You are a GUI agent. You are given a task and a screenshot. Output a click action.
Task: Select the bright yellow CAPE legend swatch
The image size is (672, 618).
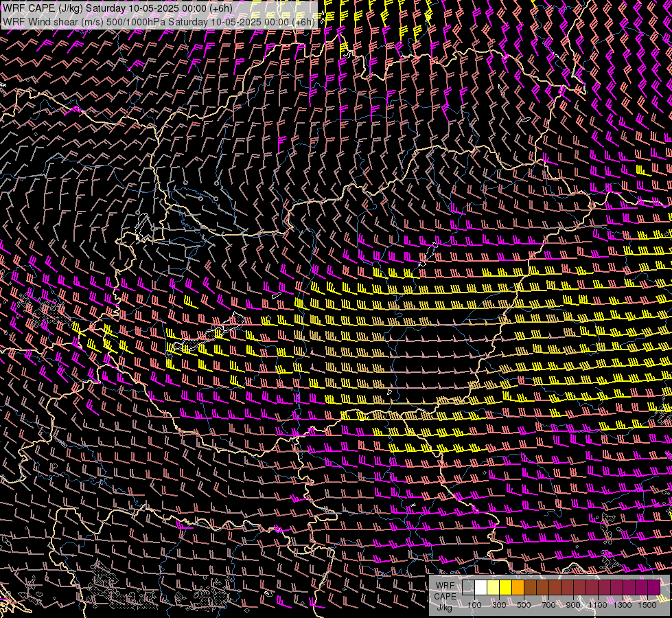(506, 587)
